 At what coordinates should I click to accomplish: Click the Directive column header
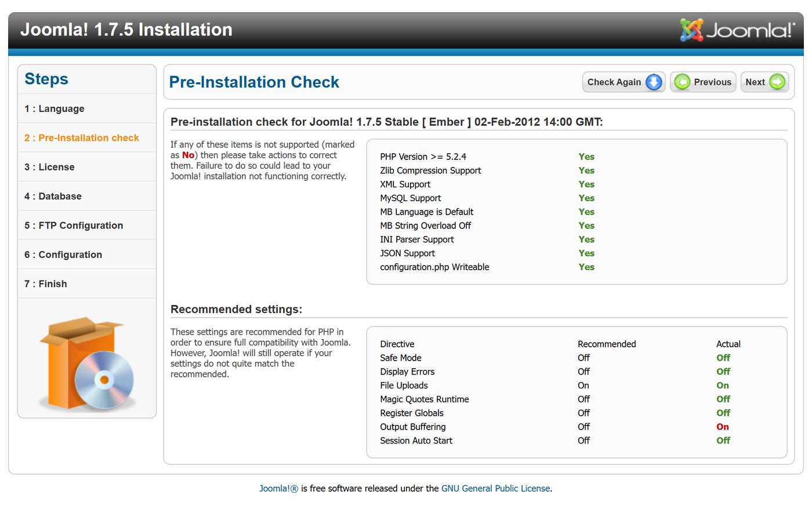coord(397,344)
